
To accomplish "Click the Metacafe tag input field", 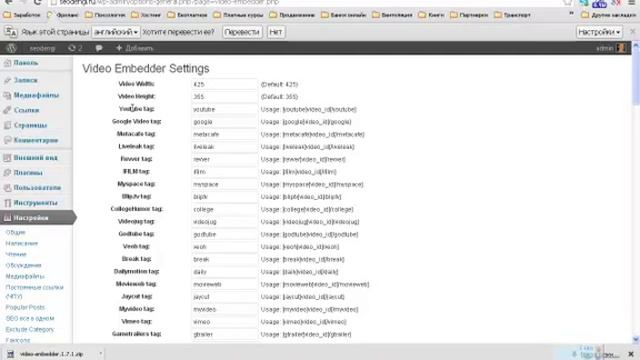I will pos(224,134).
